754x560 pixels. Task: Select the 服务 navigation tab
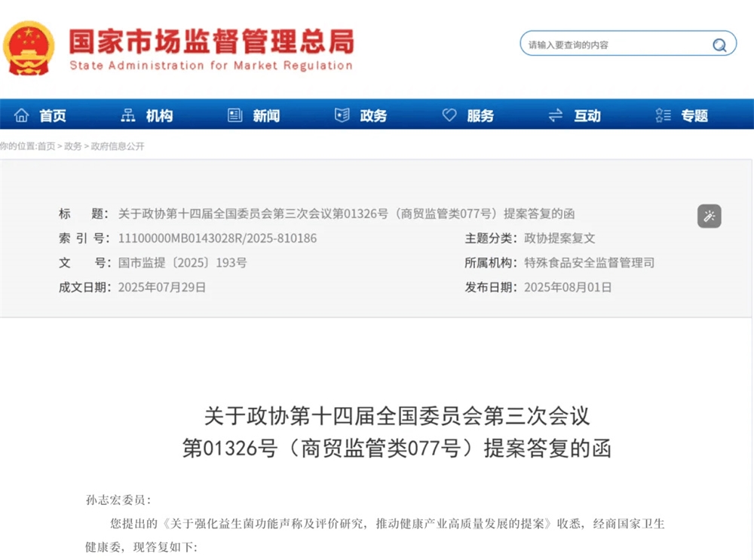pos(480,115)
